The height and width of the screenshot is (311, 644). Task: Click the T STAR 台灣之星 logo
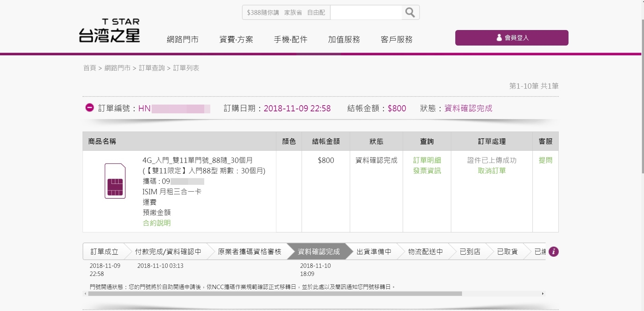click(x=109, y=30)
